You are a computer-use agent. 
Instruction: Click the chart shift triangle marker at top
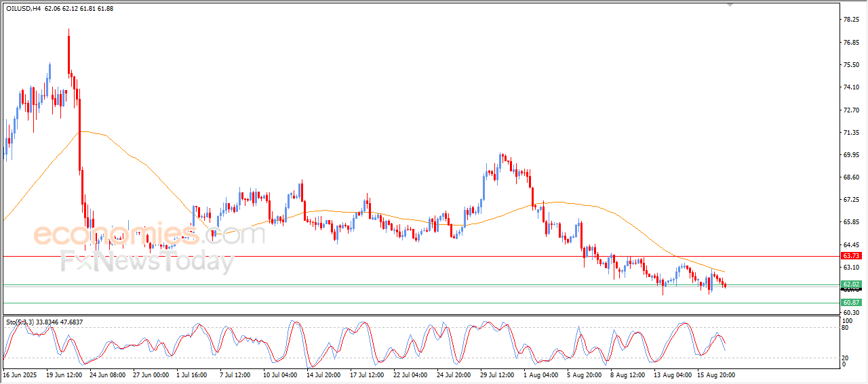coord(730,5)
